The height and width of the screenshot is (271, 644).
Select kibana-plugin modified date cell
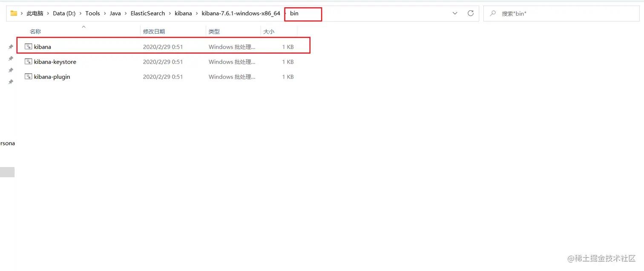coord(163,77)
